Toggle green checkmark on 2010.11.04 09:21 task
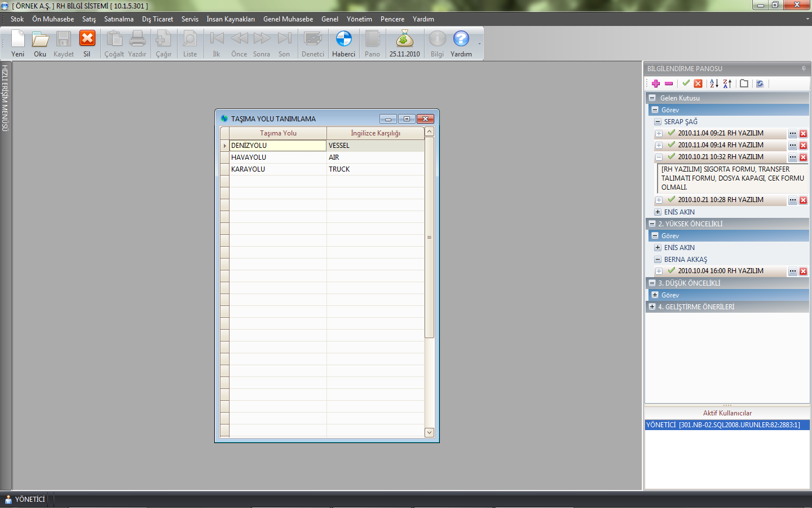The width and height of the screenshot is (812, 508). [x=671, y=133]
